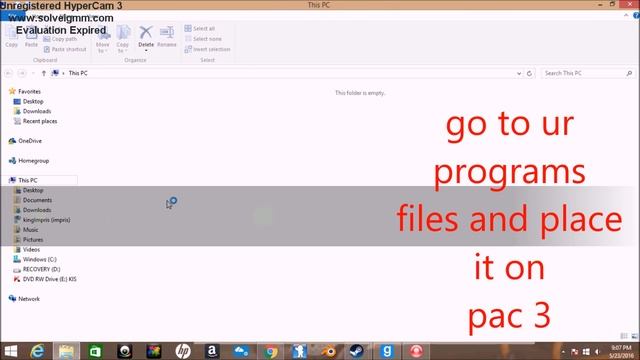Click Select all in the ribbon
Screen dimensions: 640x360
pos(200,29)
